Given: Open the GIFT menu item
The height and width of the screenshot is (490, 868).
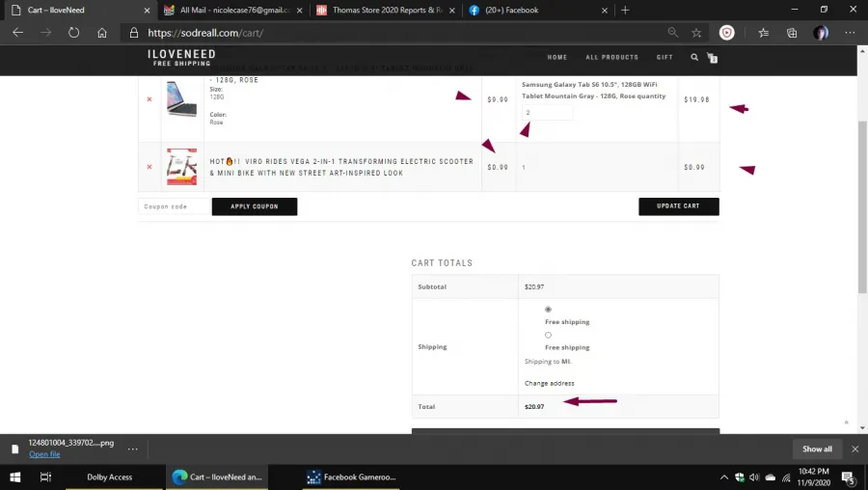Looking at the screenshot, I should point(665,57).
